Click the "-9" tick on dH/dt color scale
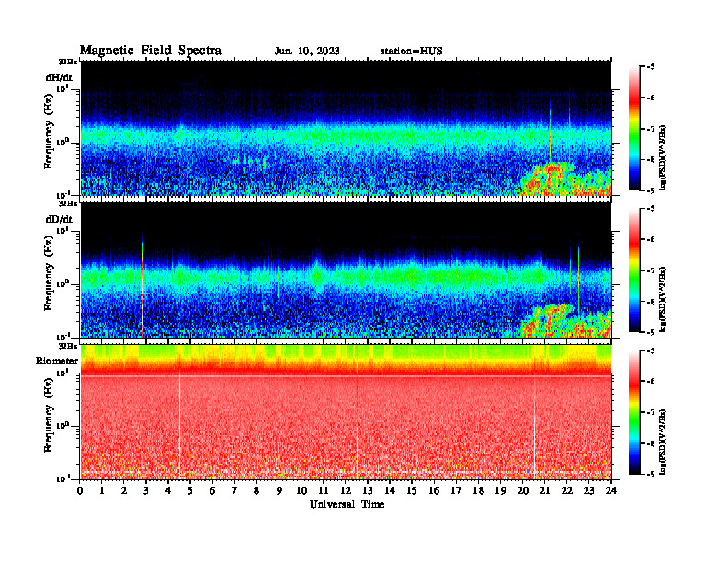The image size is (728, 563). pyautogui.click(x=650, y=190)
